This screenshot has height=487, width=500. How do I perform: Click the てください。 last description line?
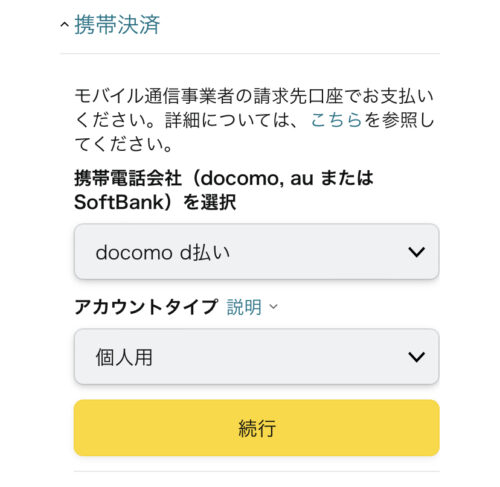(x=123, y=144)
